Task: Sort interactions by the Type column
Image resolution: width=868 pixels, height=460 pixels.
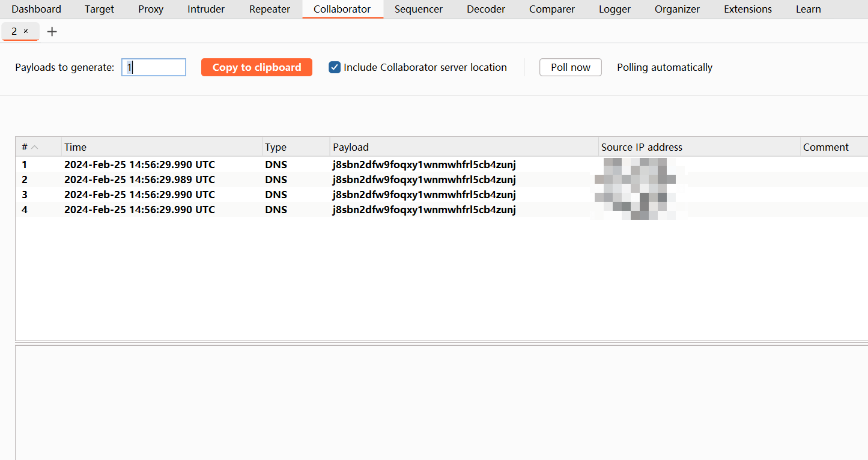Action: point(296,147)
